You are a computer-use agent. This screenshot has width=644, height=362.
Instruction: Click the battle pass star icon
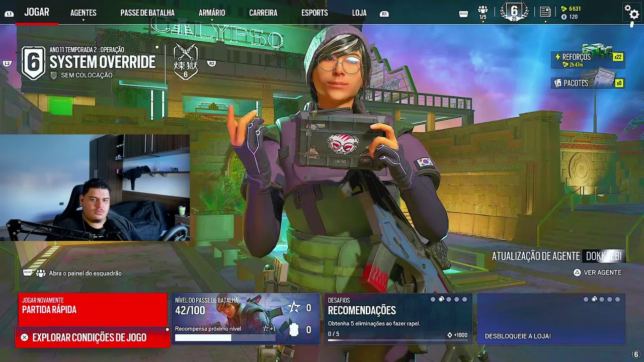(294, 307)
